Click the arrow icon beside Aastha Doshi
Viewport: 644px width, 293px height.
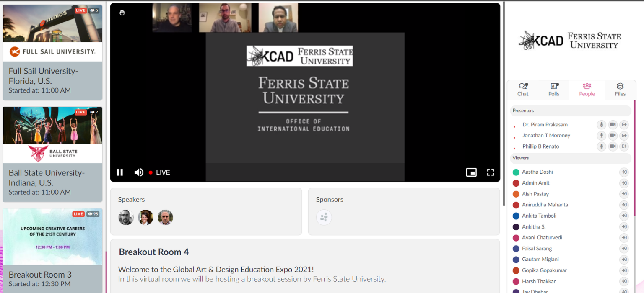click(x=624, y=172)
